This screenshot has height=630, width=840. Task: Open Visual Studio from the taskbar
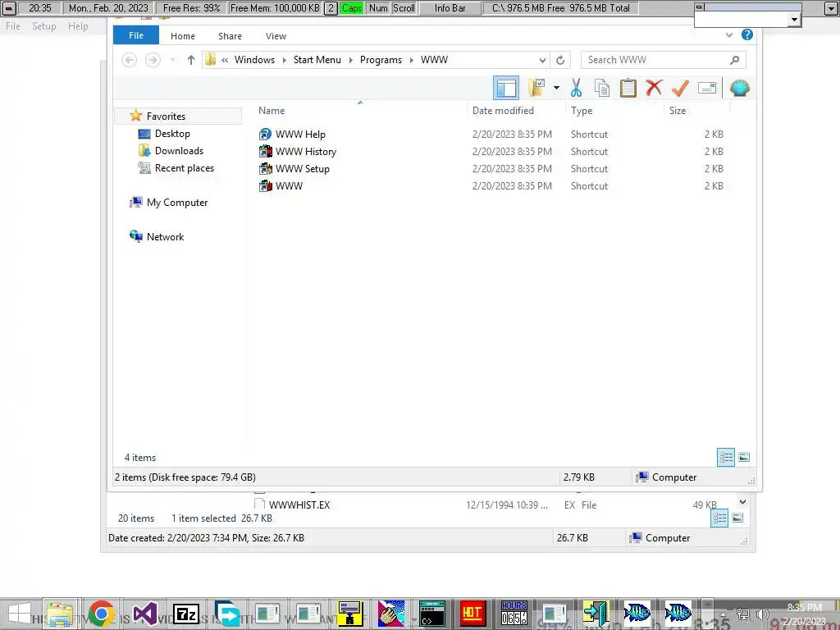(x=144, y=614)
